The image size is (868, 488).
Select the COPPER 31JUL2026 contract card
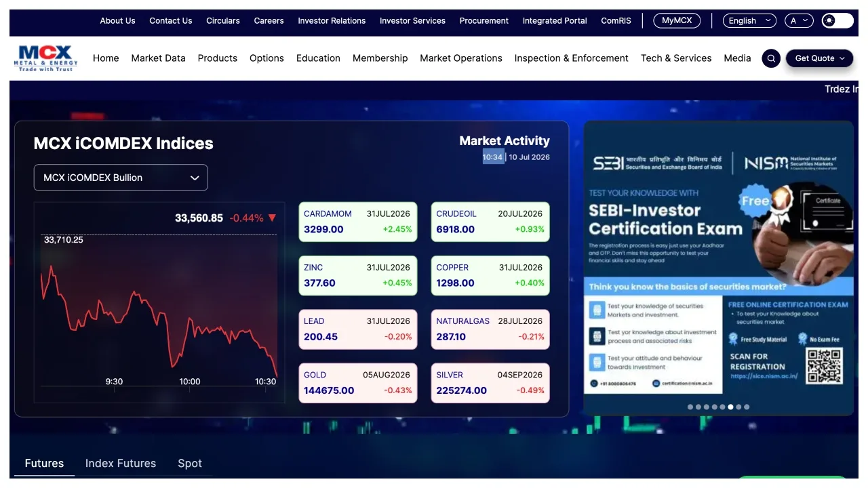click(x=490, y=275)
